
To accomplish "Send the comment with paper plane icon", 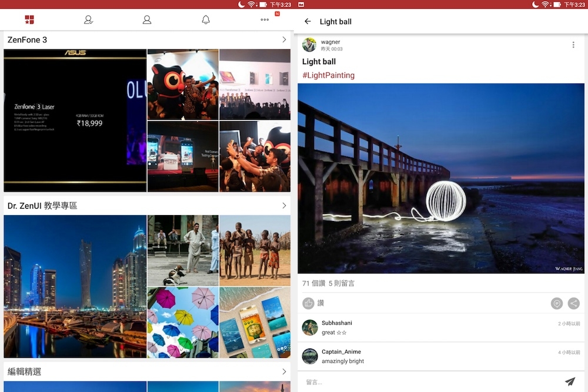I will (x=570, y=381).
